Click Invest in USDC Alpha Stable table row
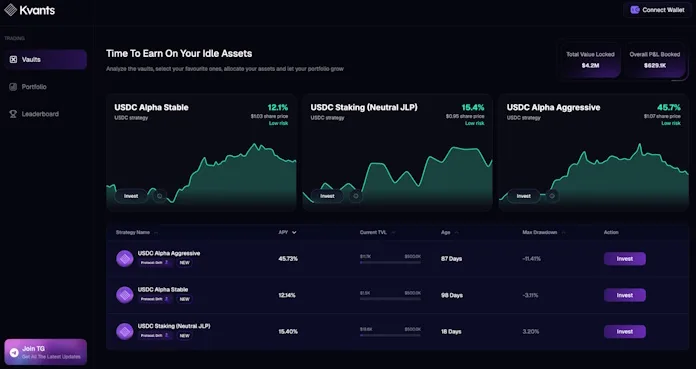Viewport: 696px width, 369px height. click(625, 295)
